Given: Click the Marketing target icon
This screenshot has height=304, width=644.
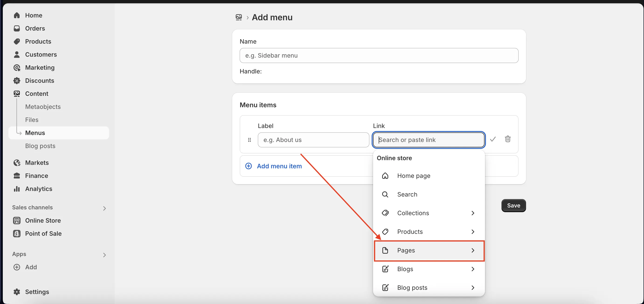Looking at the screenshot, I should (x=17, y=68).
